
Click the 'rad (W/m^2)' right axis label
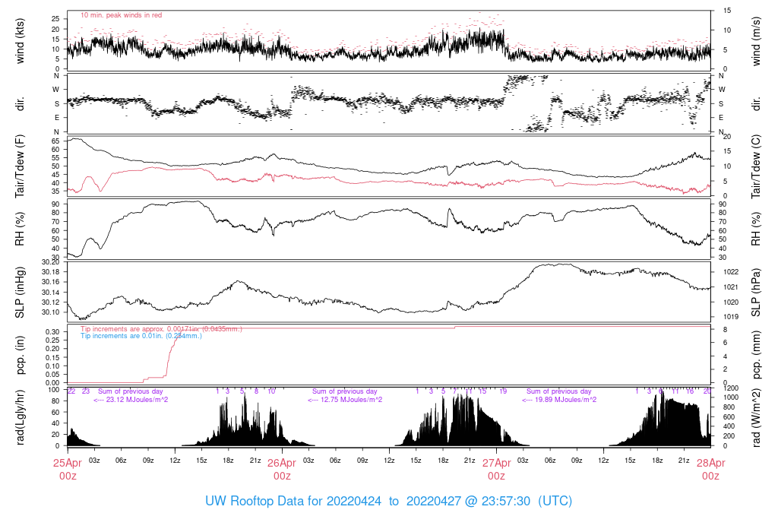[x=756, y=417]
